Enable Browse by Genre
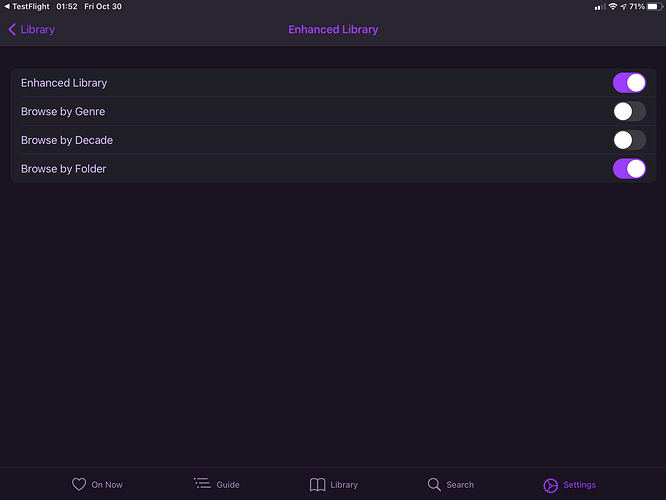The width and height of the screenshot is (666, 500). click(x=629, y=111)
